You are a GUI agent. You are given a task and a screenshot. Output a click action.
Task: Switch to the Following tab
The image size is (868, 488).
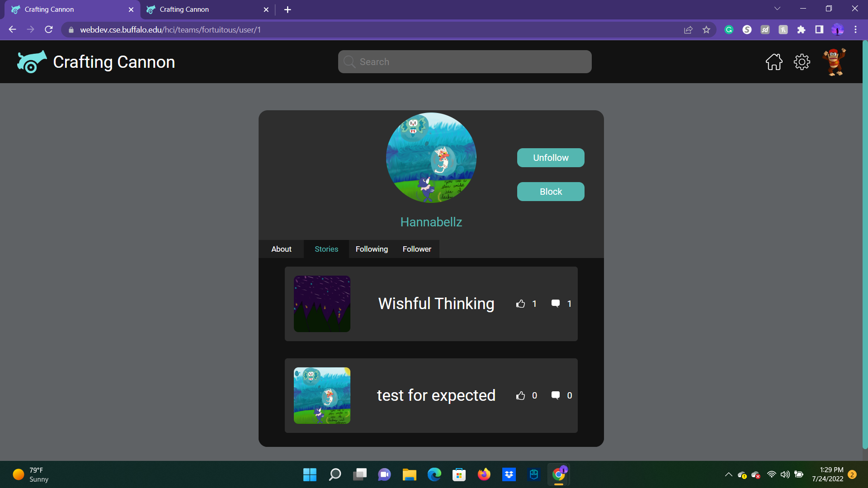point(372,249)
